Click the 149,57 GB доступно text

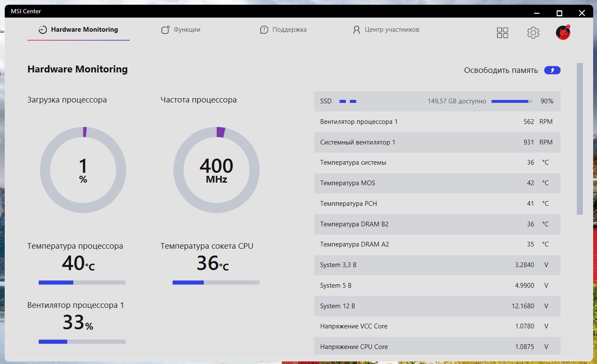tap(457, 102)
